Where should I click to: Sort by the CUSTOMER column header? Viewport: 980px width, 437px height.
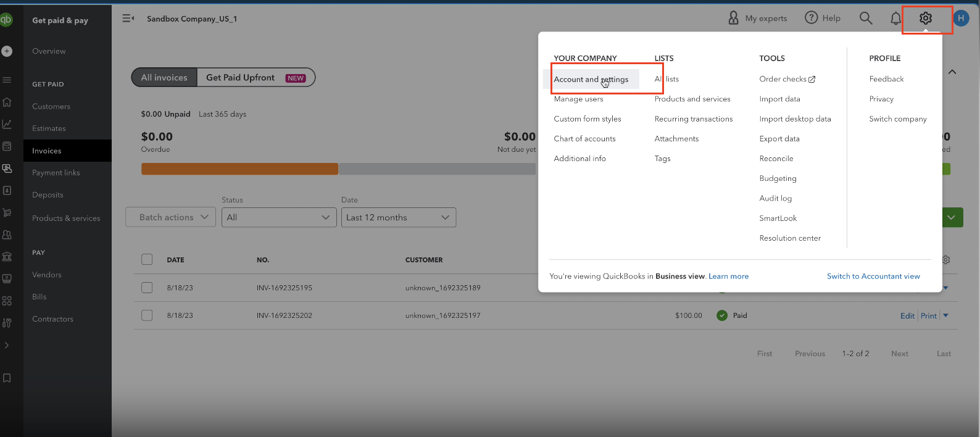(x=424, y=260)
